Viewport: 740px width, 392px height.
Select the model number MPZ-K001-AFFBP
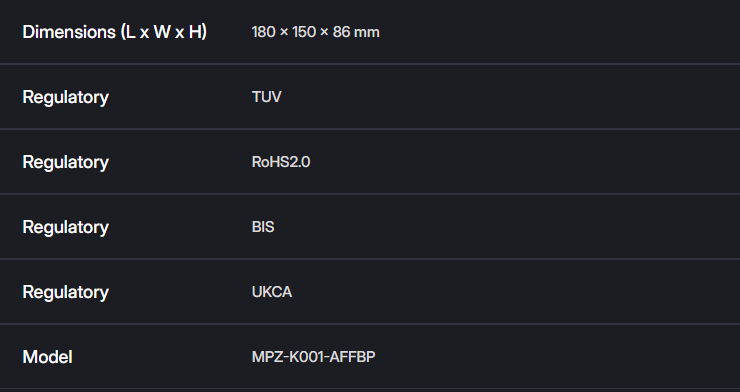click(314, 357)
